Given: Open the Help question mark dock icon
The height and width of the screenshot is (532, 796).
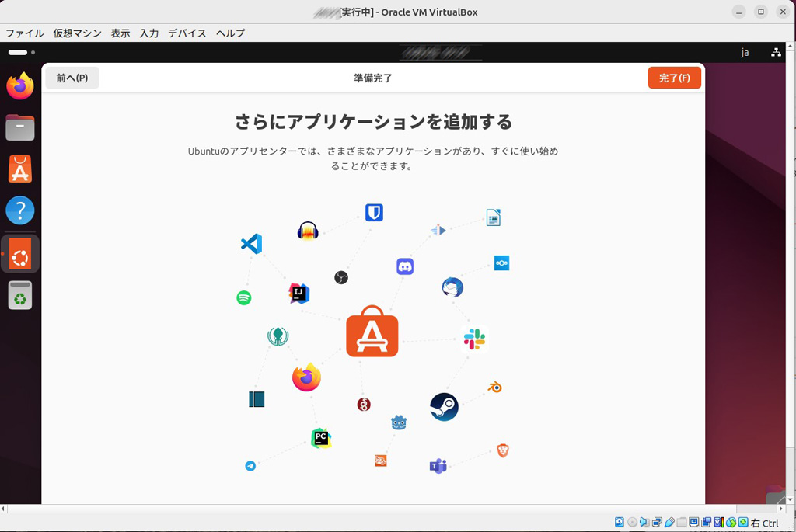Looking at the screenshot, I should coord(19,210).
